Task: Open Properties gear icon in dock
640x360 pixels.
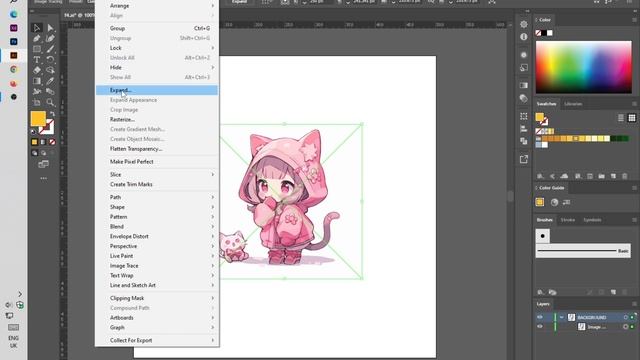Action: point(524,24)
